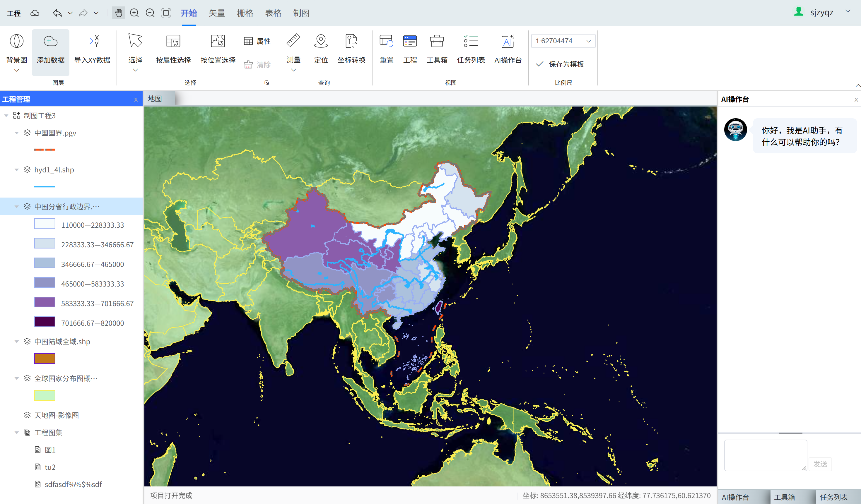The width and height of the screenshot is (861, 504).
Task: Switch to bottom 任务列表 panel tab
Action: coord(834,497)
